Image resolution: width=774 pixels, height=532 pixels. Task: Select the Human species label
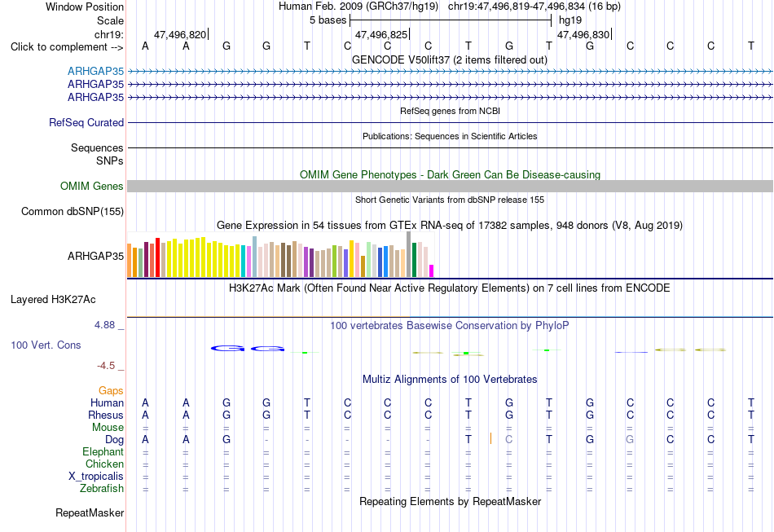click(x=107, y=402)
